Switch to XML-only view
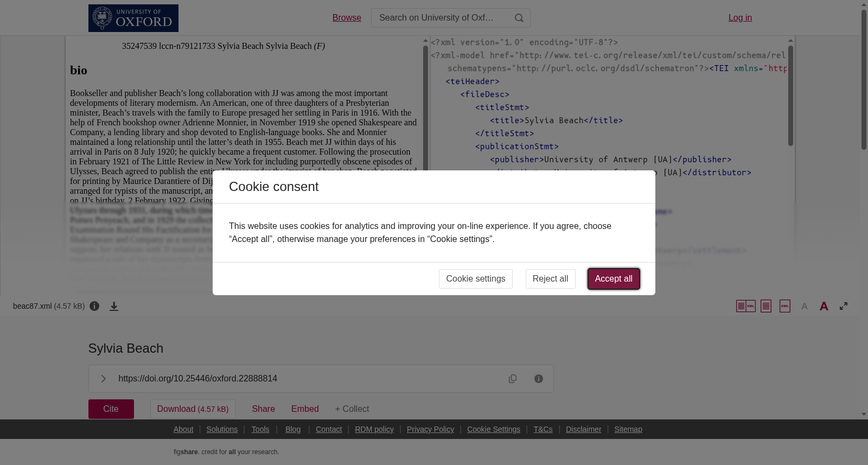The width and height of the screenshot is (868, 465). [785, 306]
